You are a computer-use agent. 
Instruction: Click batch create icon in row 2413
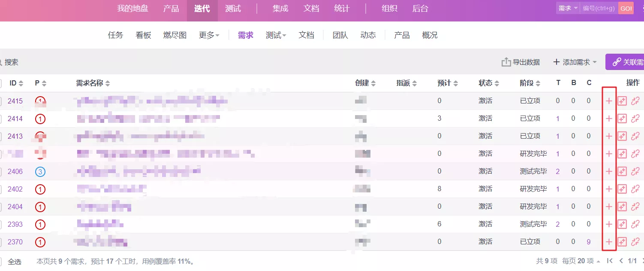[622, 136]
